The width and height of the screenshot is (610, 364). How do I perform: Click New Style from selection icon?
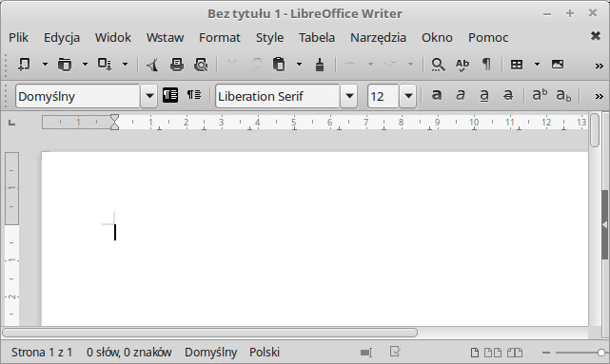click(x=194, y=95)
